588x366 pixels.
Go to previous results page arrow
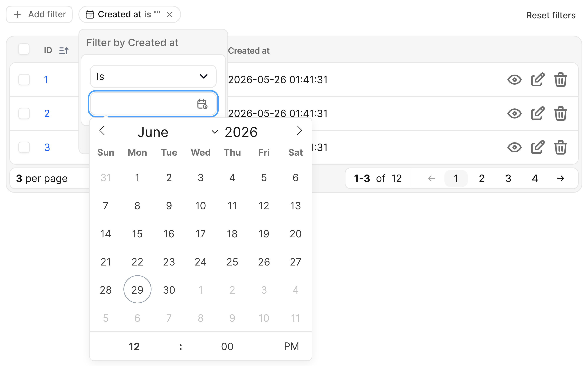click(x=431, y=178)
